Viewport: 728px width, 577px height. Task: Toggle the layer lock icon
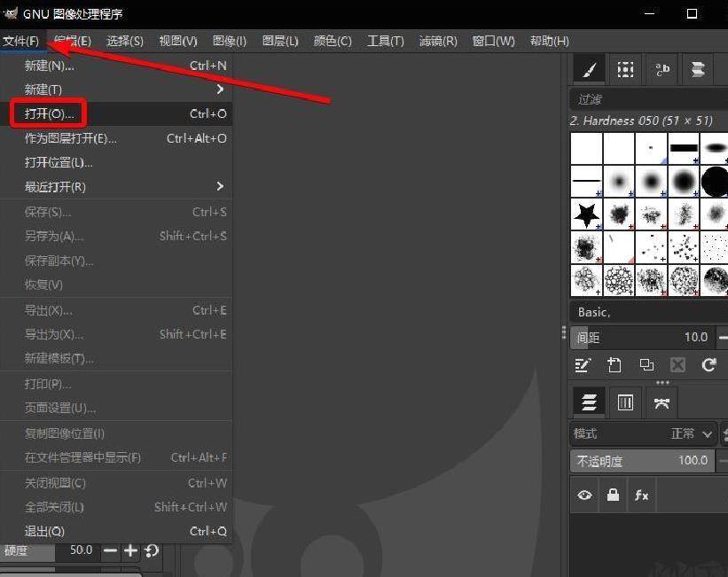coord(614,495)
